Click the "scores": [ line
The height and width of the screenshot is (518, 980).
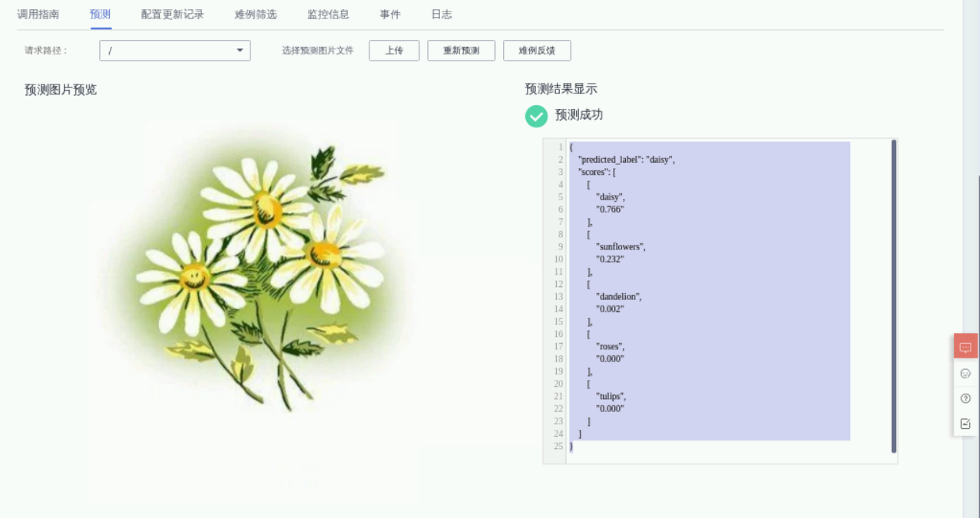click(597, 172)
